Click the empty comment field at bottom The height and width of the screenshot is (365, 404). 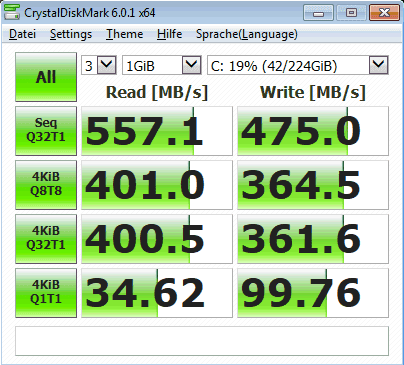(202, 341)
